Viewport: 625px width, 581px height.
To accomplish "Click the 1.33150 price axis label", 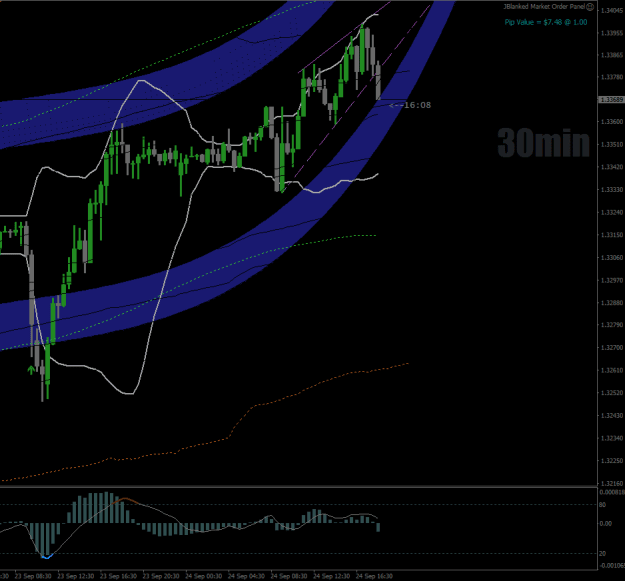I will click(x=613, y=235).
